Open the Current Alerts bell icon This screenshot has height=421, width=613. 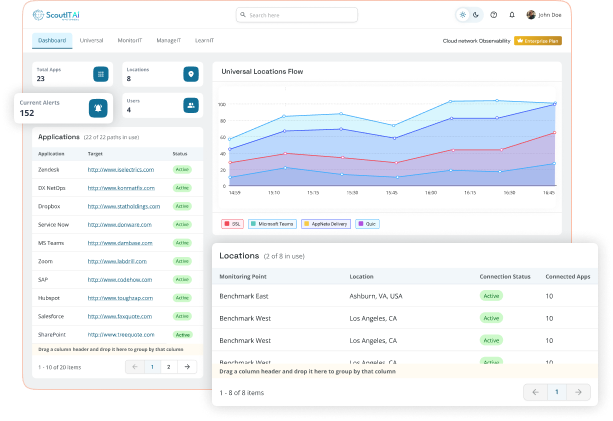click(97, 108)
